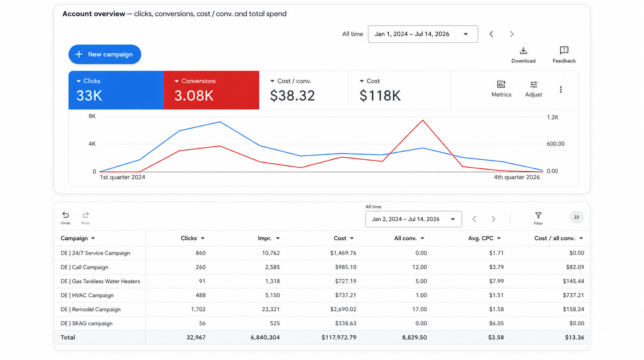The height and width of the screenshot is (360, 644).
Task: Open the Conversions metric card dropdown
Action: click(177, 81)
